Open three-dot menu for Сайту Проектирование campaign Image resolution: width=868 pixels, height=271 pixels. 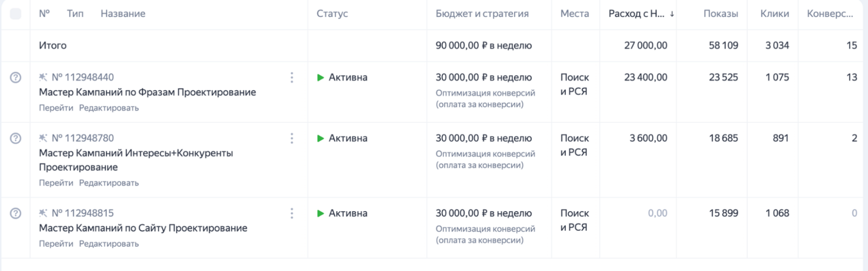(x=292, y=213)
